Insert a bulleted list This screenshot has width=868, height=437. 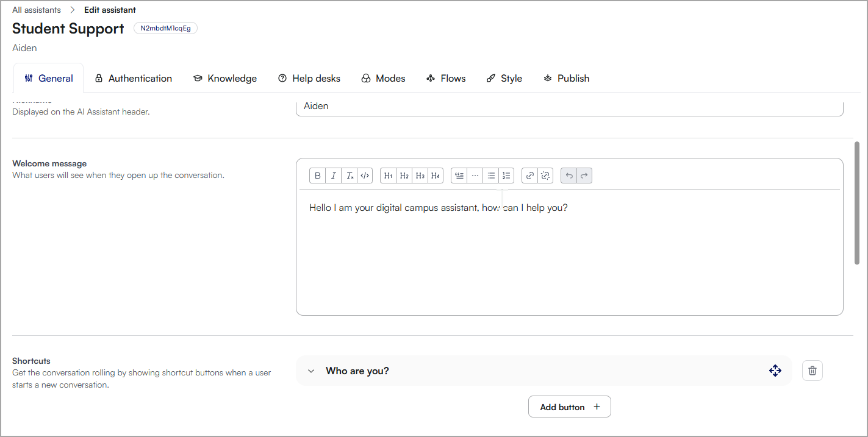pyautogui.click(x=491, y=176)
